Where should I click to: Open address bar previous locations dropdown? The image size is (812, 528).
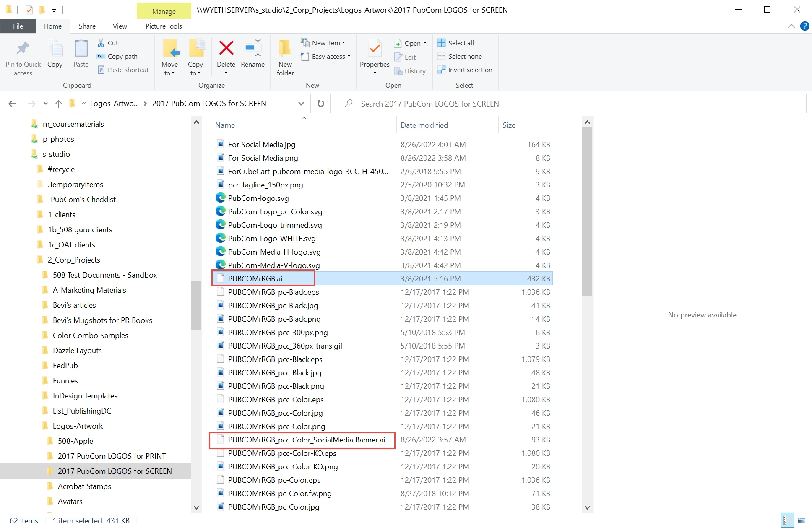tap(301, 104)
